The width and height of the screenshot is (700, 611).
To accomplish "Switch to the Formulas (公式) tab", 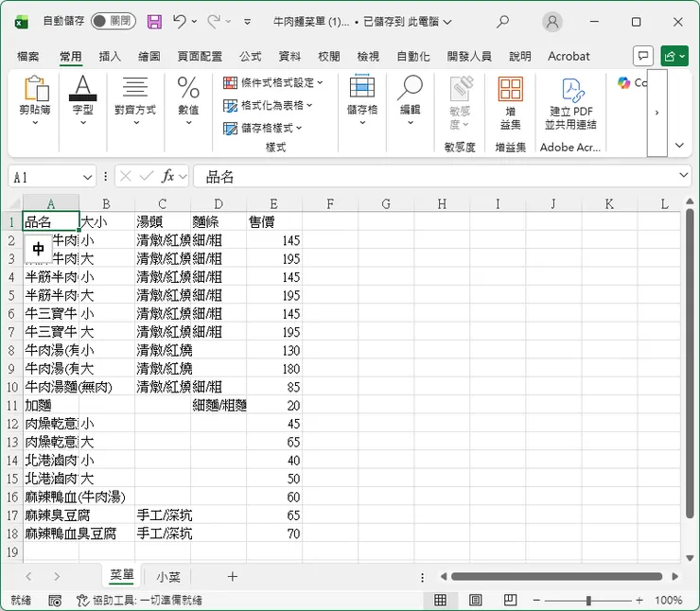I will (251, 56).
